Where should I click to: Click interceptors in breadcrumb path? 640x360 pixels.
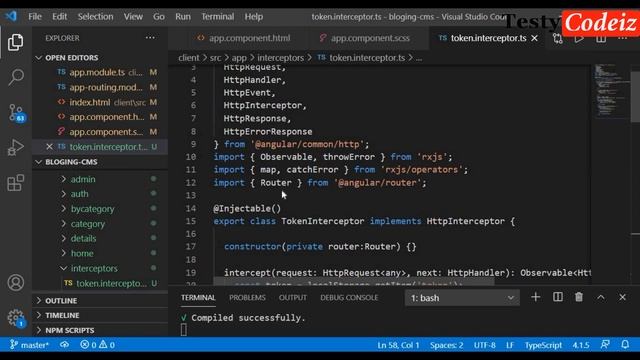(280, 58)
